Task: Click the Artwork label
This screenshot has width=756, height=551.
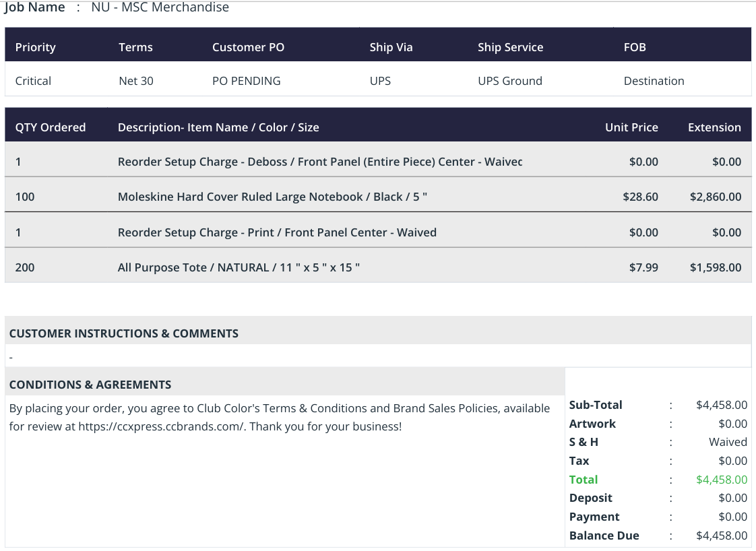Action: coord(592,424)
